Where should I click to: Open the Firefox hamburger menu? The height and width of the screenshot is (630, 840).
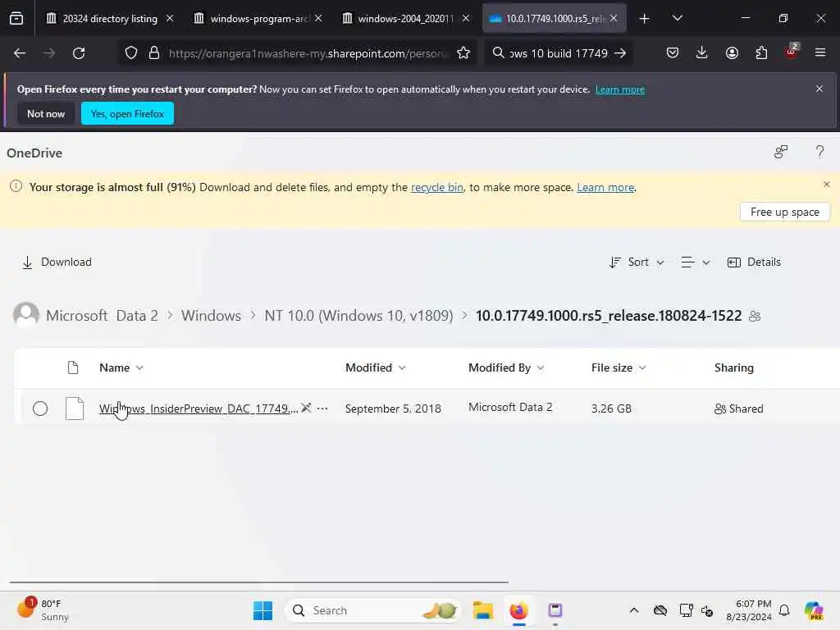click(820, 52)
